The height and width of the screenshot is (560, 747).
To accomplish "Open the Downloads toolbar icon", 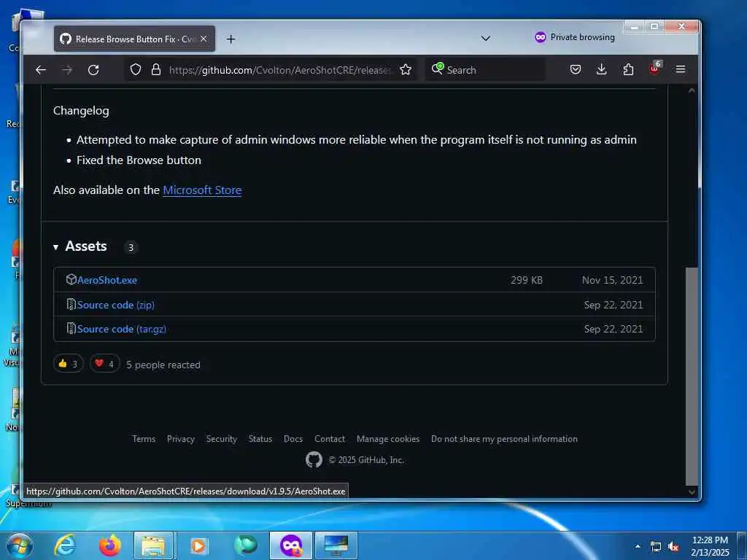I will pyautogui.click(x=602, y=69).
